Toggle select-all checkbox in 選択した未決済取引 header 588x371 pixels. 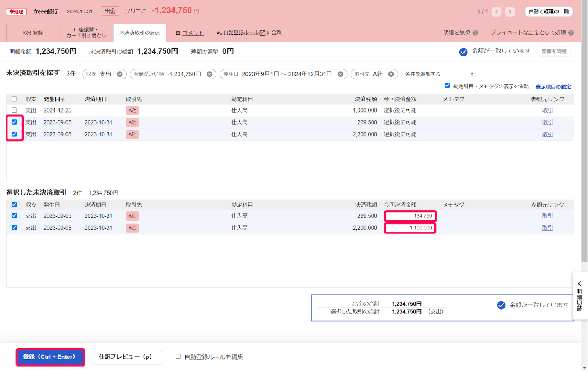tap(14, 205)
